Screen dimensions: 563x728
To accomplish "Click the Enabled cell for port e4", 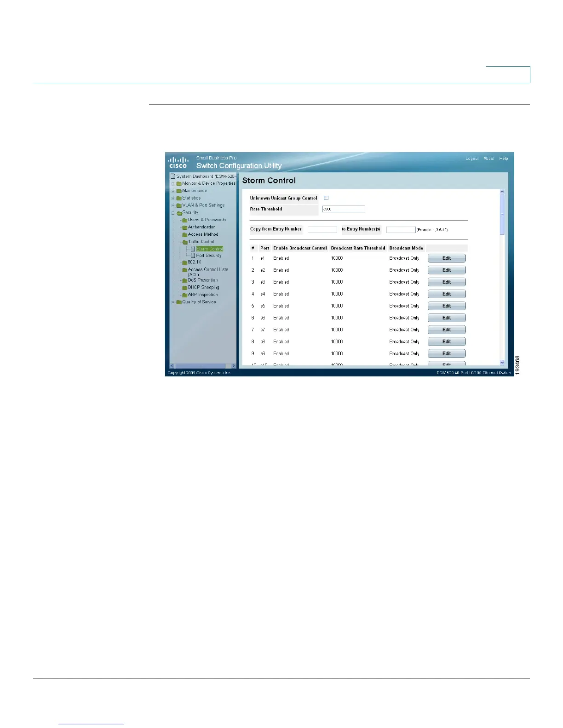I will click(281, 294).
